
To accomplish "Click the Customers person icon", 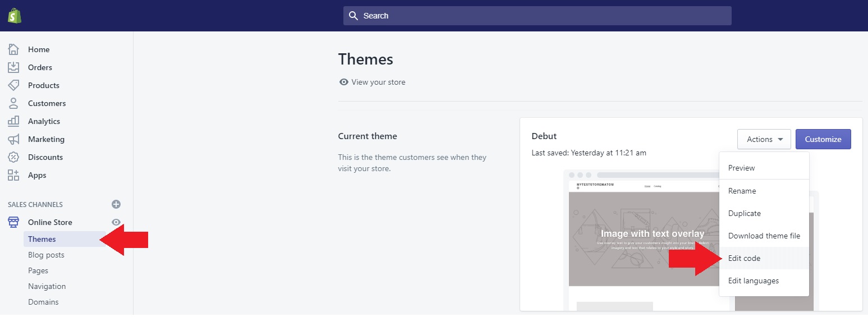I will [13, 103].
